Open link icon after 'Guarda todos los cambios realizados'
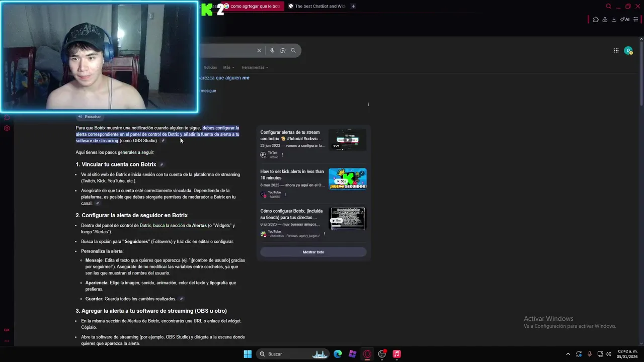This screenshot has width=644, height=362. (182, 299)
